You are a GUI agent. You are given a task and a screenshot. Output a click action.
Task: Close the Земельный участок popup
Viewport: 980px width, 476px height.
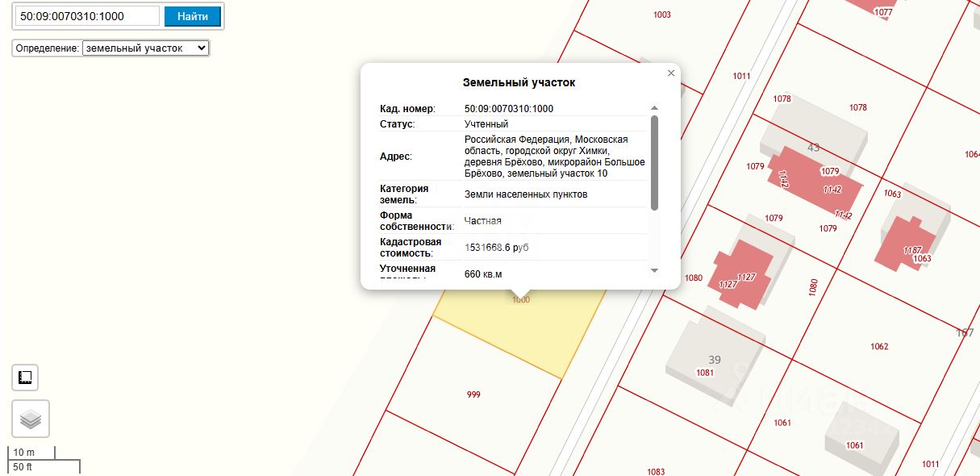pyautogui.click(x=670, y=73)
